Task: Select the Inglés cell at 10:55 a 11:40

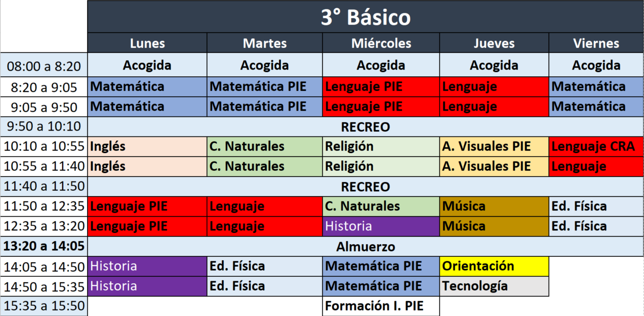Action: click(147, 166)
